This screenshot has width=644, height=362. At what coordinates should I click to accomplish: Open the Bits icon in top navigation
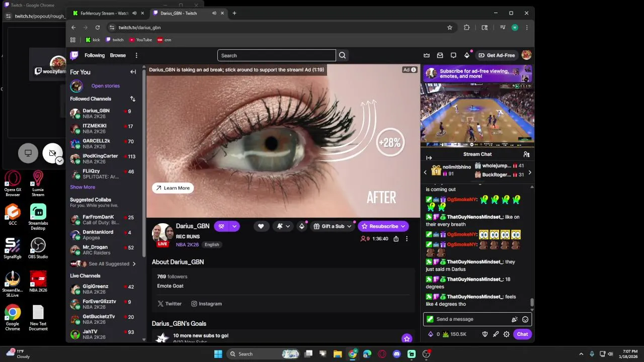[467, 55]
